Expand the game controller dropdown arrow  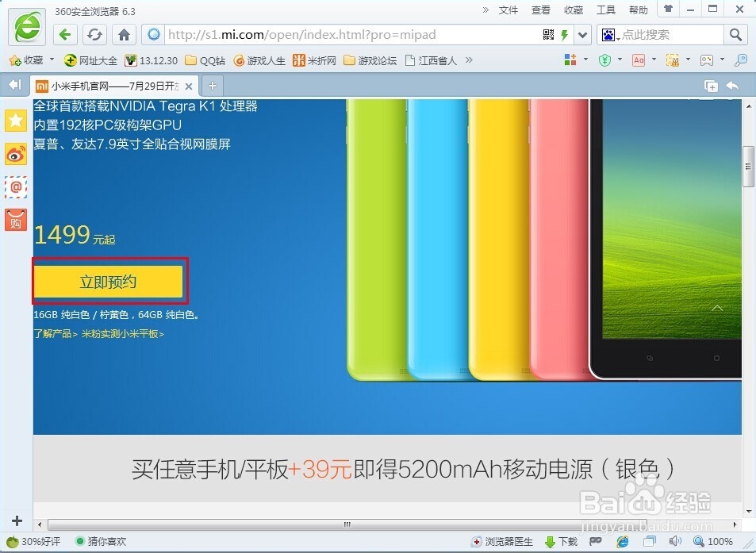(722, 60)
